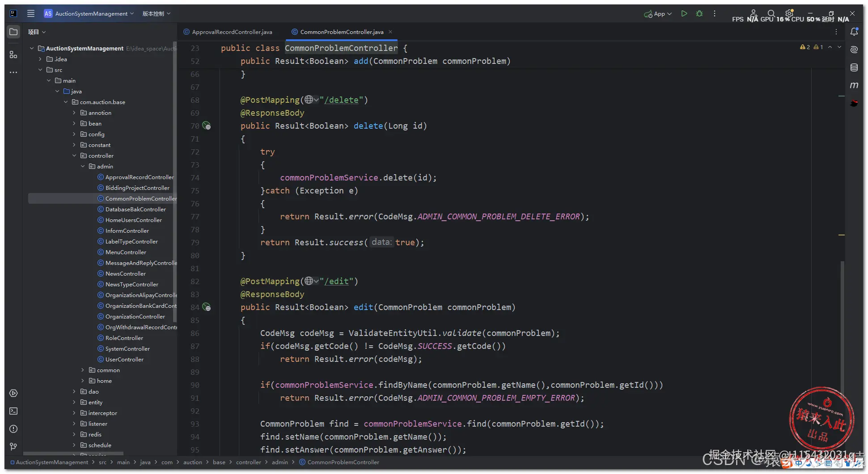The height and width of the screenshot is (474, 868).
Task: Select DatabaseBakController in project tree
Action: [x=135, y=209]
